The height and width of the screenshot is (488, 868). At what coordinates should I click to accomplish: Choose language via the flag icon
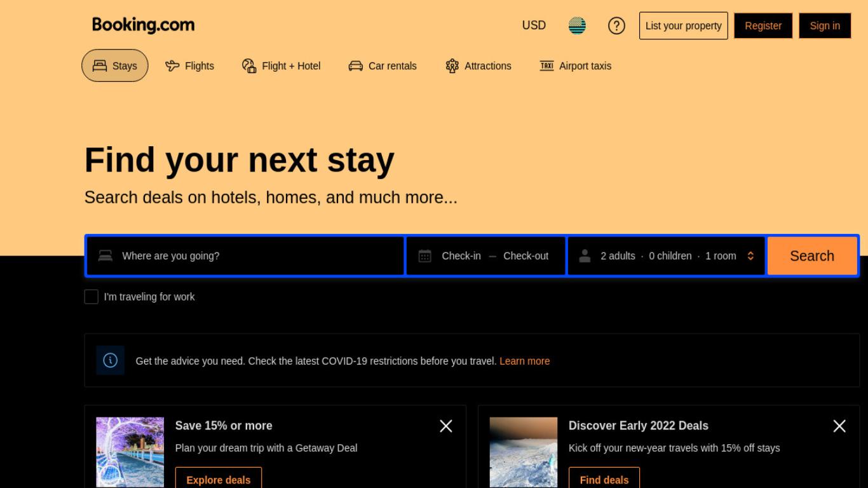[577, 25]
